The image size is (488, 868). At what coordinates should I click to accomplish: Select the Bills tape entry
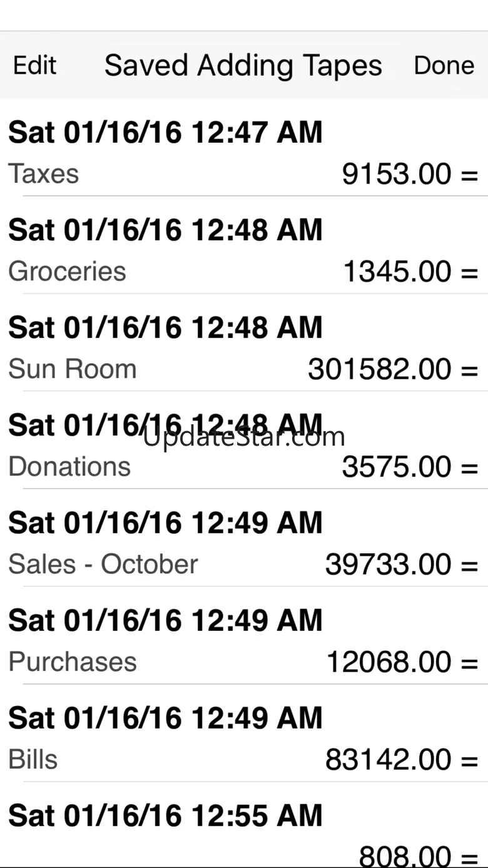click(244, 733)
